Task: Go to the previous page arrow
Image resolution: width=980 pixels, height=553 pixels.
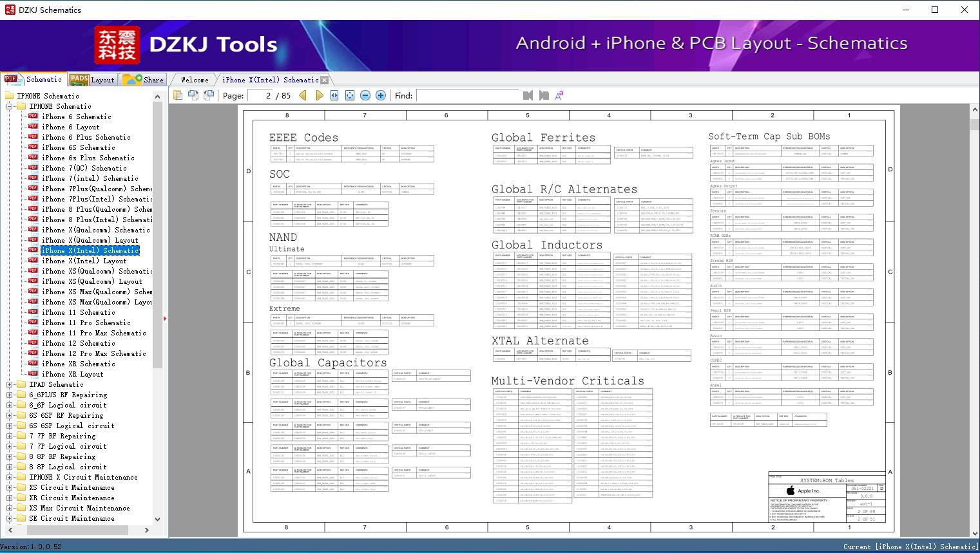Action: 303,95
